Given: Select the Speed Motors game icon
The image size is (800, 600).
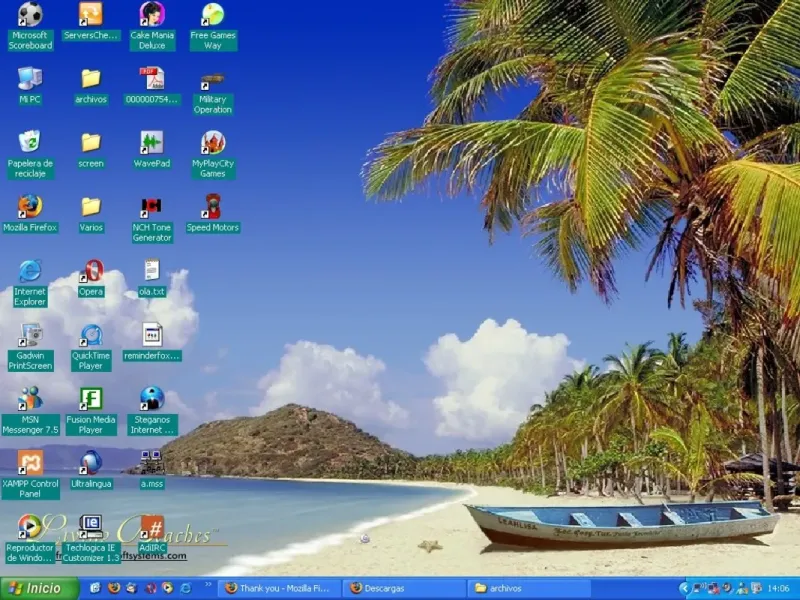Looking at the screenshot, I should click(213, 214).
